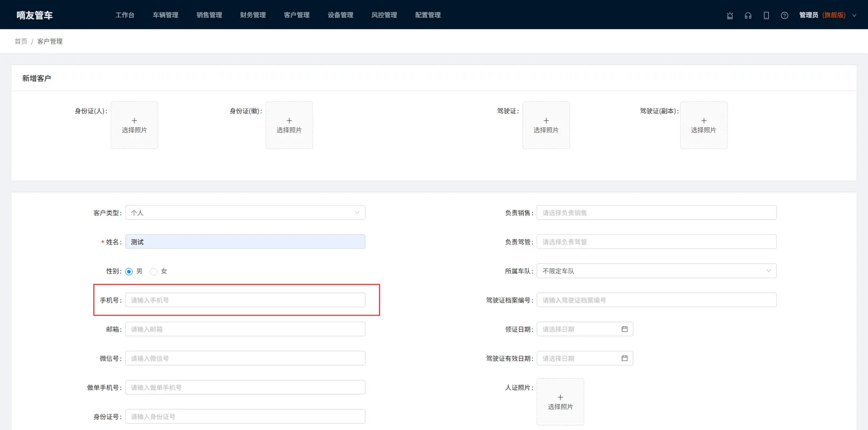Open the 领证日期 date field

585,329
